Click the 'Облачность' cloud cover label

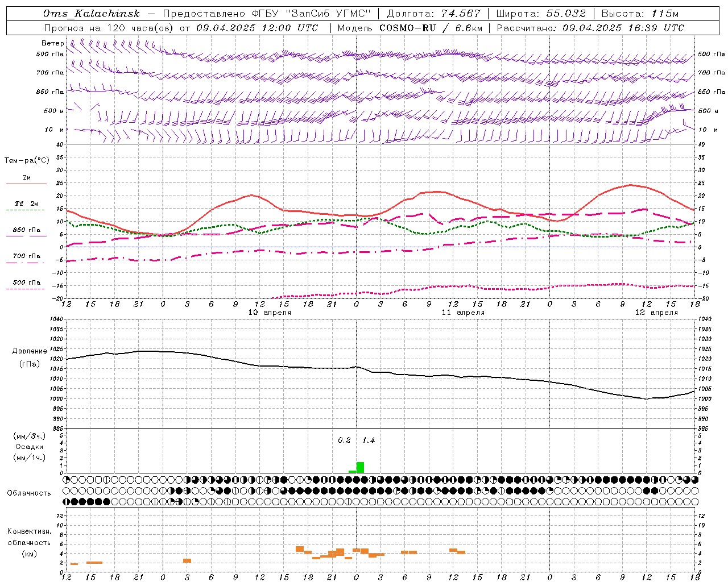pos(28,493)
